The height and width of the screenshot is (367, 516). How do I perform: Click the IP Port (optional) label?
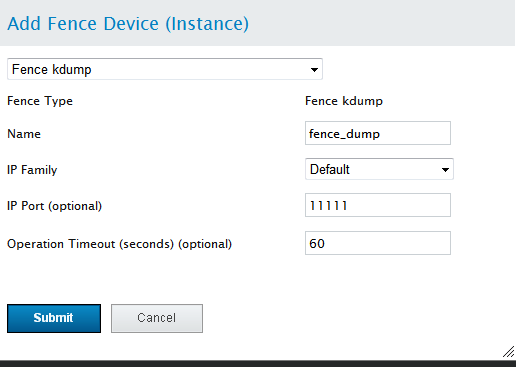55,206
